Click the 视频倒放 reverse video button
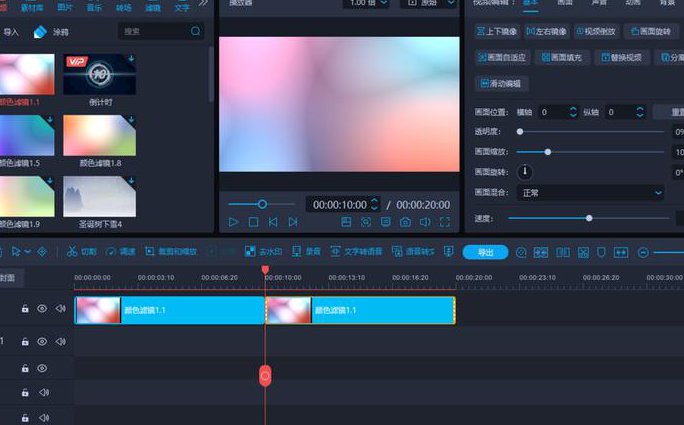684x425 pixels. 596,31
